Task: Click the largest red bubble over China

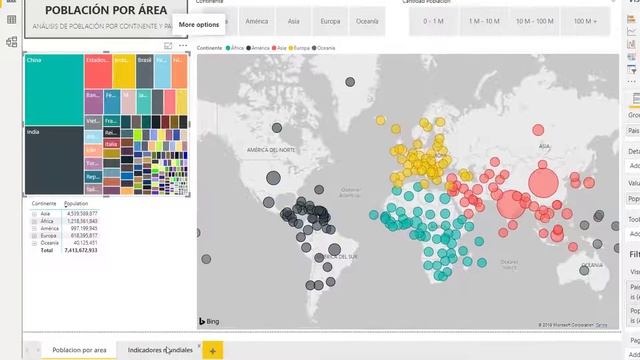Action: pyautogui.click(x=543, y=183)
